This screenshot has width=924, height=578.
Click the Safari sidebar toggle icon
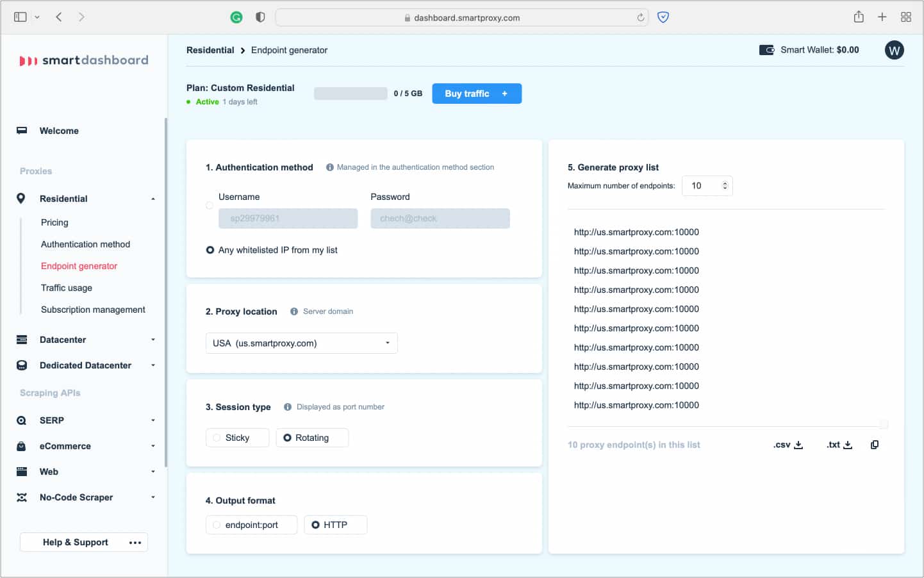coord(21,17)
